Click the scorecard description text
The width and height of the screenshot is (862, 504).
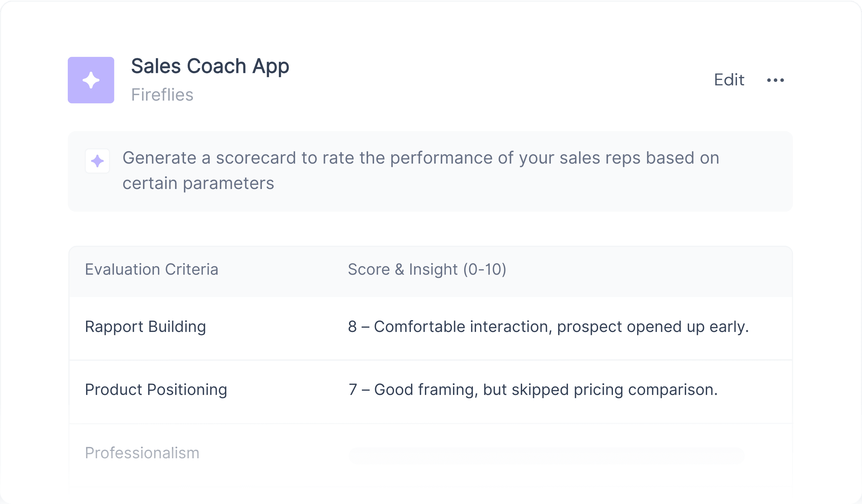tap(421, 170)
